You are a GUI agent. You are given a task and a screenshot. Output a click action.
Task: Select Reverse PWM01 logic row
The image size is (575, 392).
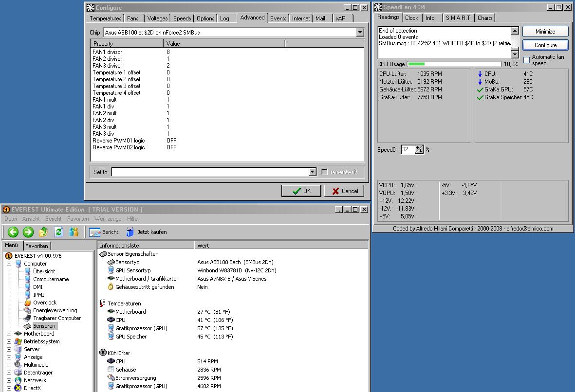coord(227,141)
